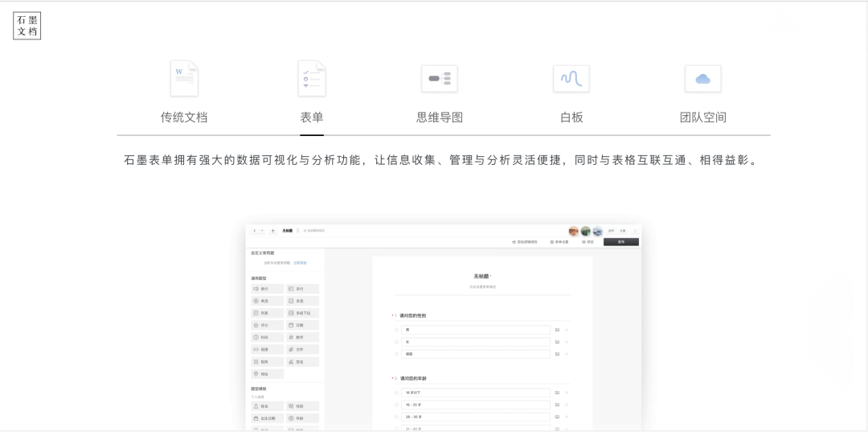The height and width of the screenshot is (432, 868).
Task: Add a 多选 multiple-choice question type
Action: [302, 302]
